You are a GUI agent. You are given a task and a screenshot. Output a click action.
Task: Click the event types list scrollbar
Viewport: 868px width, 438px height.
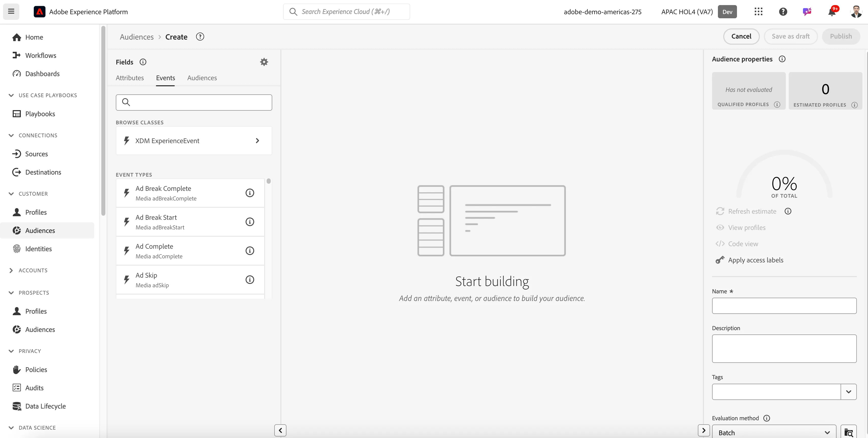click(x=269, y=181)
